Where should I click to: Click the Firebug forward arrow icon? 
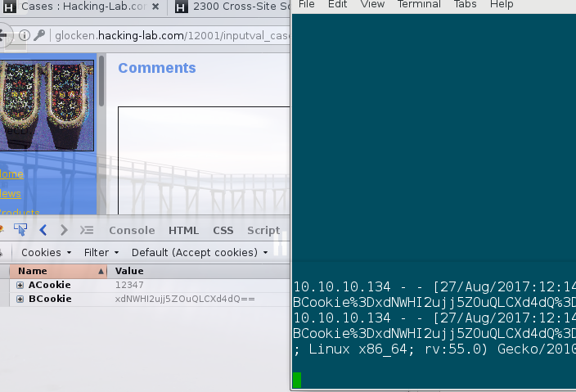pos(64,230)
